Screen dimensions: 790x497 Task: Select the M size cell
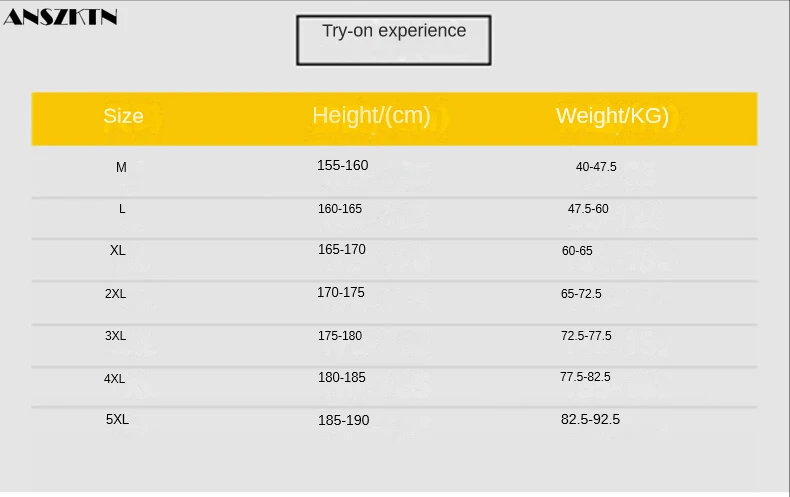pos(121,167)
